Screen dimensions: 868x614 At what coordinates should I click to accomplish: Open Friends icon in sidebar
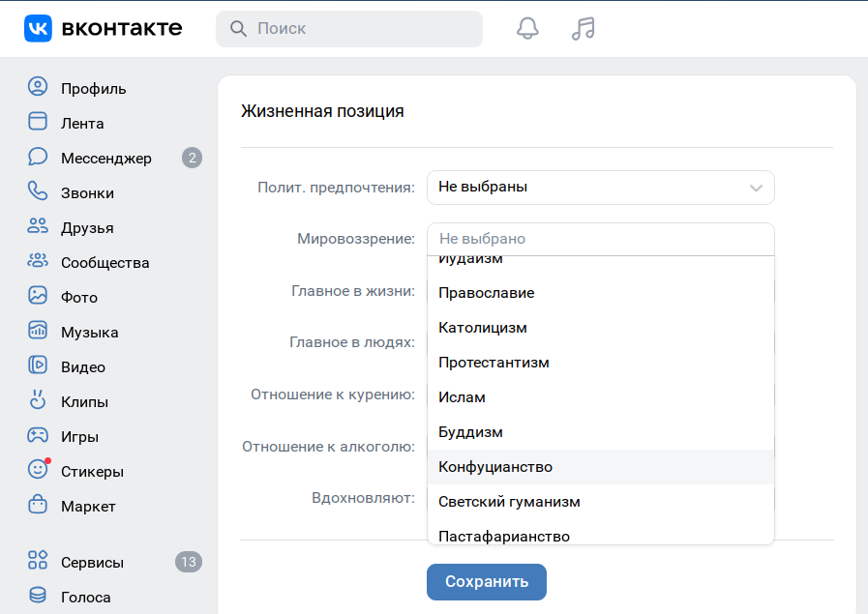pyautogui.click(x=38, y=227)
